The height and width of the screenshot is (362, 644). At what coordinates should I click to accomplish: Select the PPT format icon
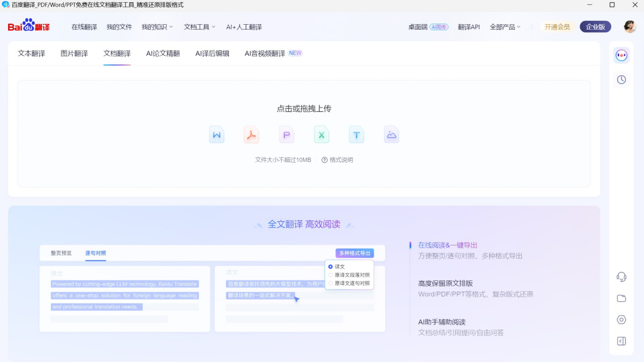[287, 134]
